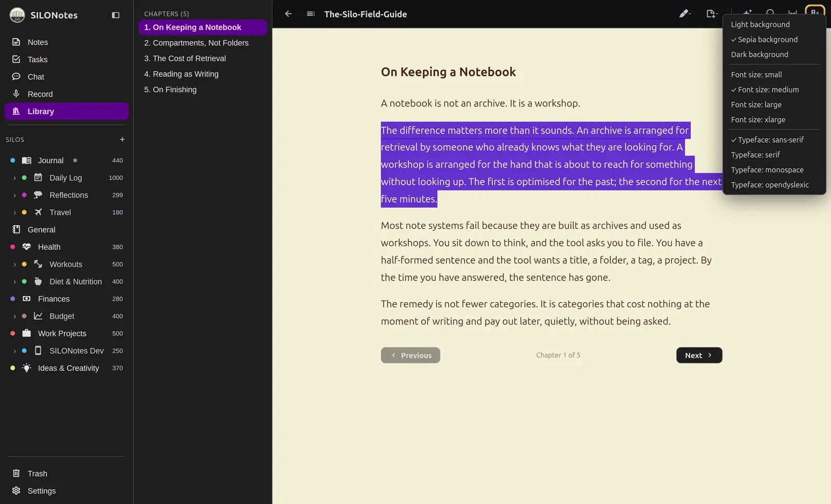Set font size to xlarge

[774, 120]
